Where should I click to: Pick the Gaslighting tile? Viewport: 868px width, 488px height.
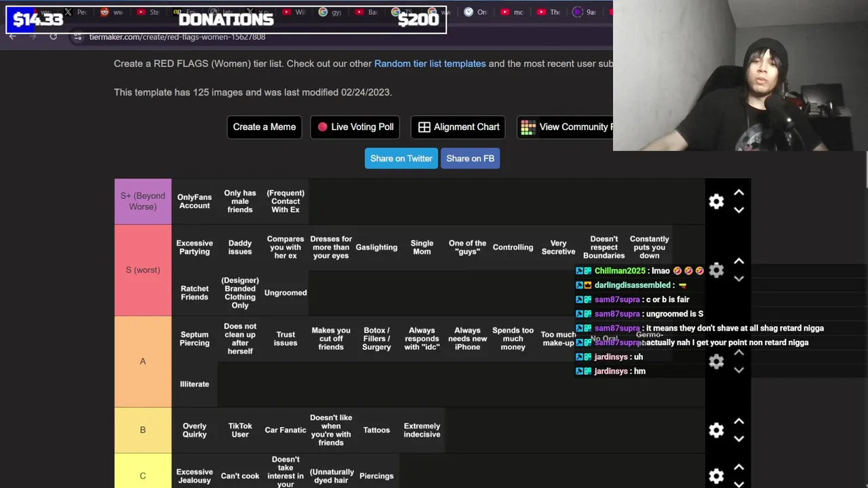pyautogui.click(x=376, y=247)
